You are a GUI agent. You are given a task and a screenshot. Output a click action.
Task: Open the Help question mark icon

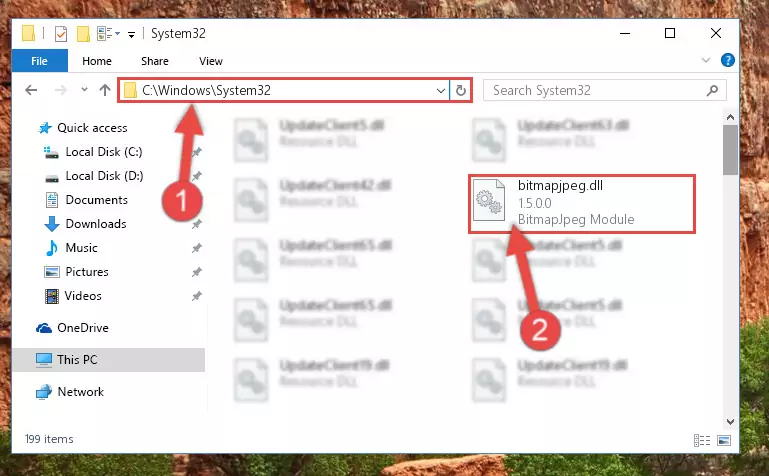(727, 60)
